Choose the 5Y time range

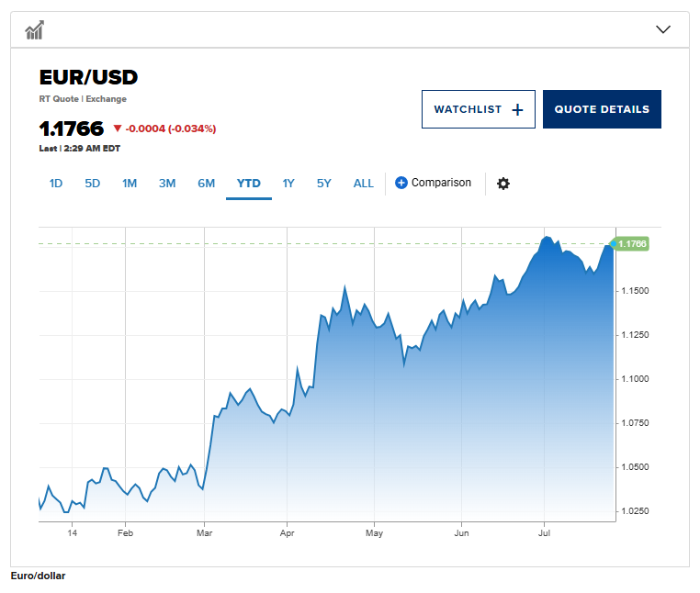tap(324, 183)
